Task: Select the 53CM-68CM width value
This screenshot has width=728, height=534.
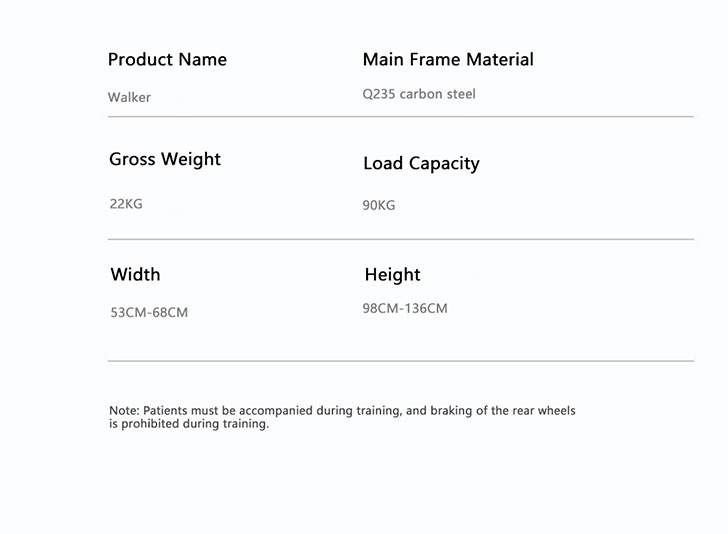Action: point(149,313)
